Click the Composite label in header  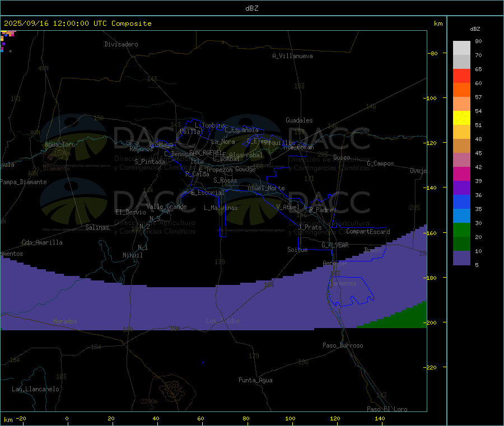132,24
